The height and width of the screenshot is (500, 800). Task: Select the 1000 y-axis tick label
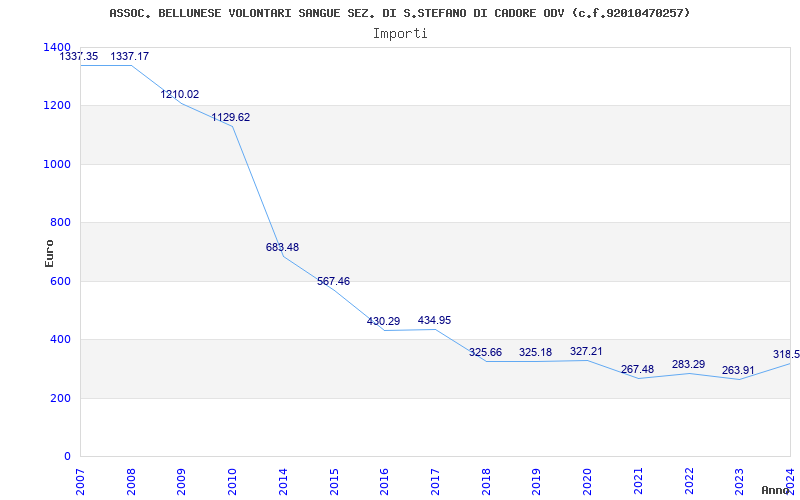point(57,164)
